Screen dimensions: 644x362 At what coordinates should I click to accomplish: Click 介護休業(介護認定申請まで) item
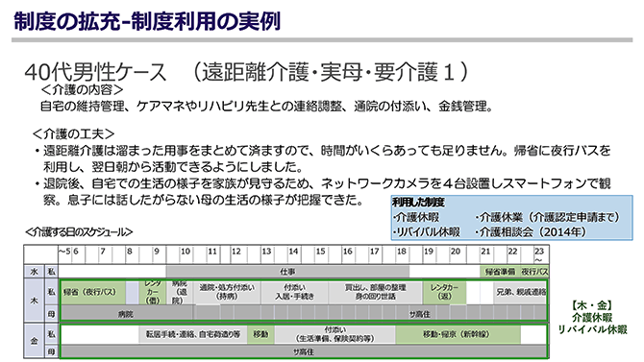tap(547, 217)
